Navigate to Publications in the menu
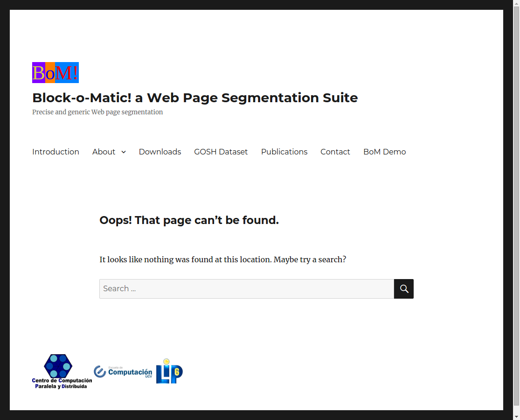Screen dimensions: 520x420 point(284,152)
